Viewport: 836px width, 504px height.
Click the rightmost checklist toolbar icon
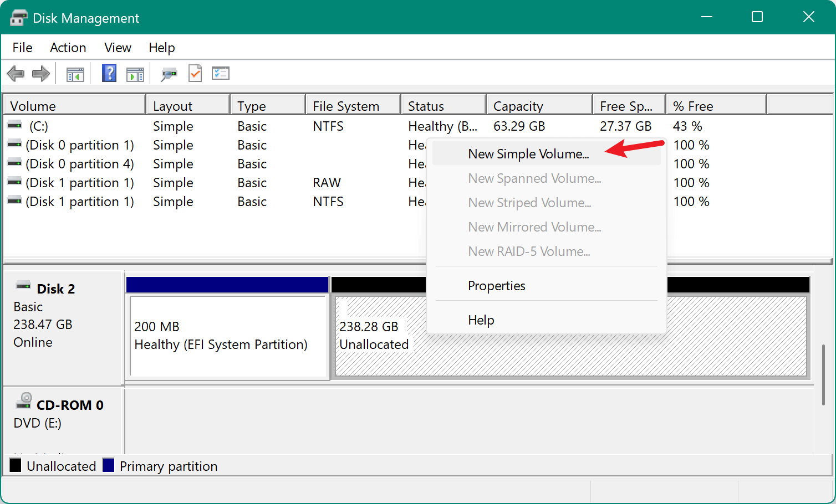click(220, 73)
